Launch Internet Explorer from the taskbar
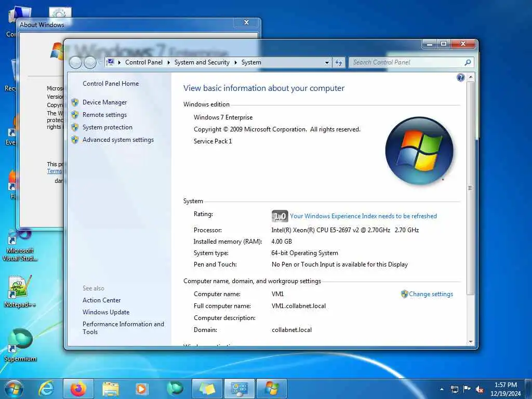532x399 pixels. (x=46, y=389)
